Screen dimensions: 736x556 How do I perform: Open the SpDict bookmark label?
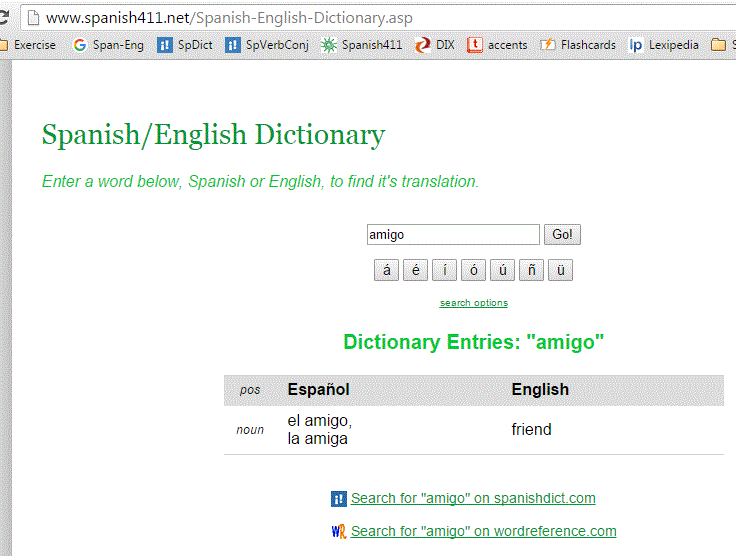point(195,45)
